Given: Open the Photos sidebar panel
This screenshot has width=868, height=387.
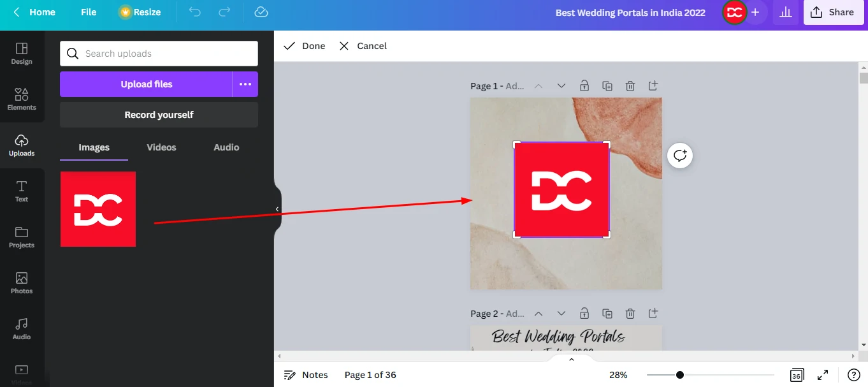Looking at the screenshot, I should 22,283.
